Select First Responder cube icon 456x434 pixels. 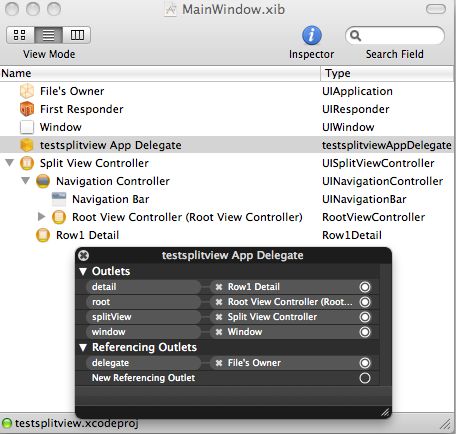27,109
